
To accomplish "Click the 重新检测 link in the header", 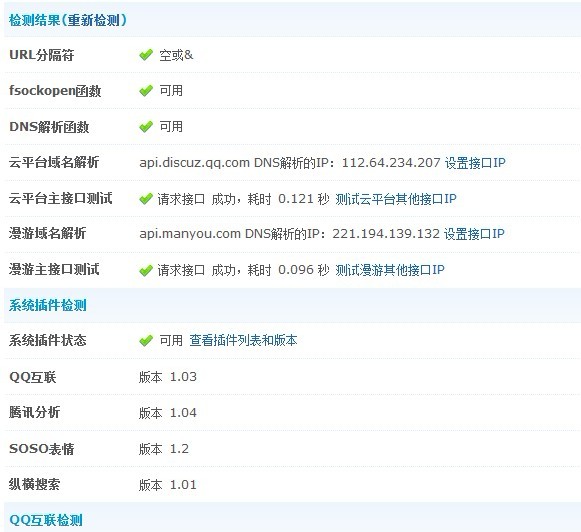I will [94, 20].
